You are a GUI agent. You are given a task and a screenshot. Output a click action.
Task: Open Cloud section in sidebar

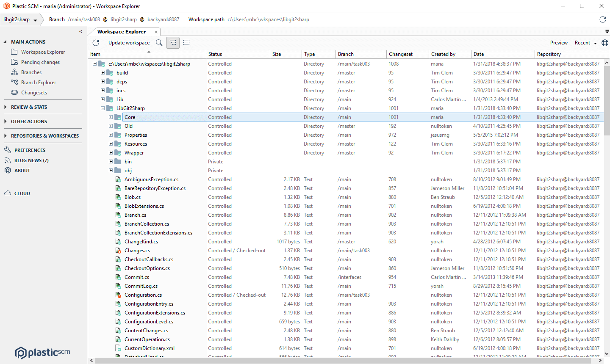[x=22, y=193]
